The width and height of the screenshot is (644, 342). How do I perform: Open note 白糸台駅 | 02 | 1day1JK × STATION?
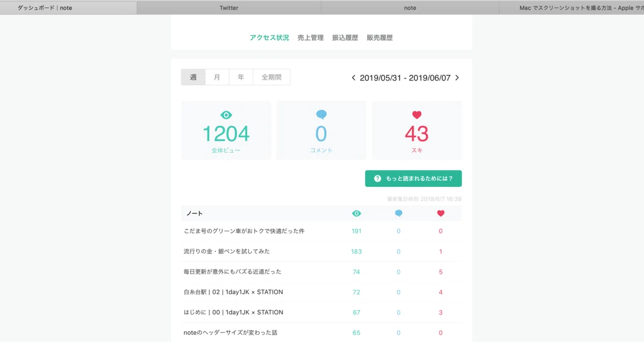tap(233, 292)
